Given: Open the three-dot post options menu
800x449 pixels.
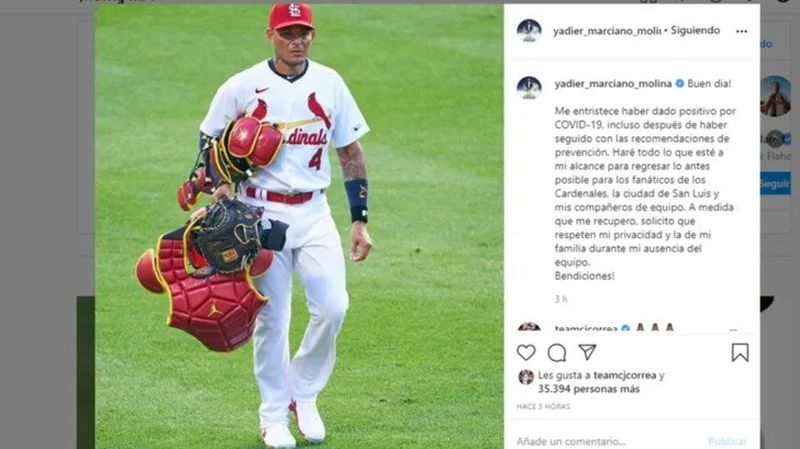Looking at the screenshot, I should coord(742,31).
